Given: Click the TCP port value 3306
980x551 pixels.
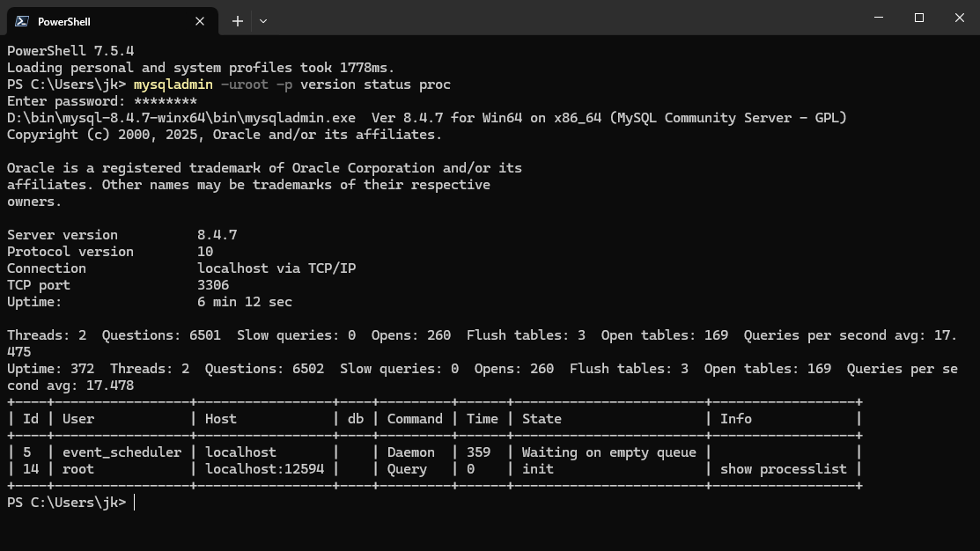Looking at the screenshot, I should pos(213,285).
